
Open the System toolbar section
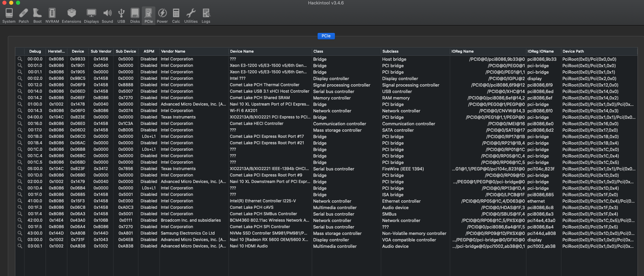[x=9, y=16]
